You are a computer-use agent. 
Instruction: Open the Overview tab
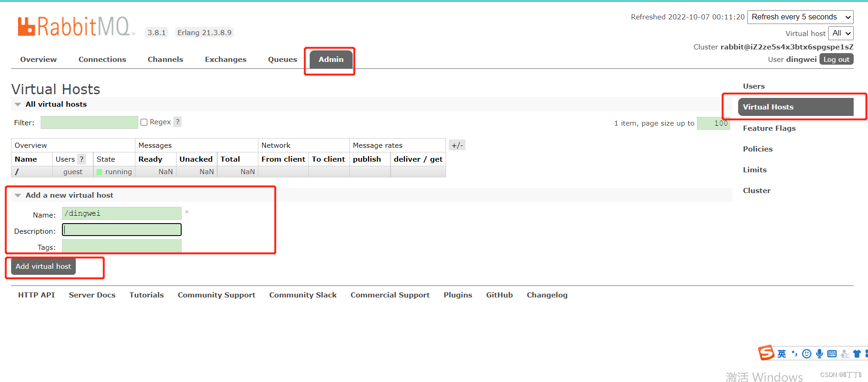point(38,59)
